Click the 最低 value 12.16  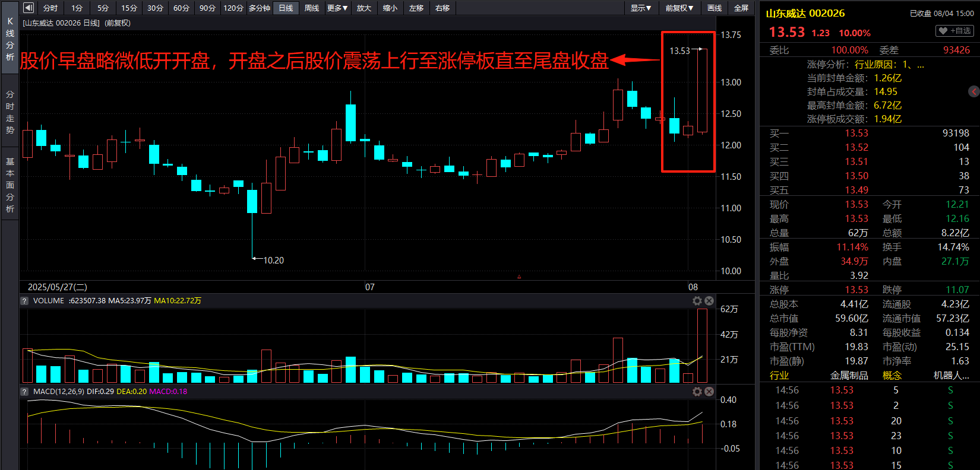(x=957, y=219)
